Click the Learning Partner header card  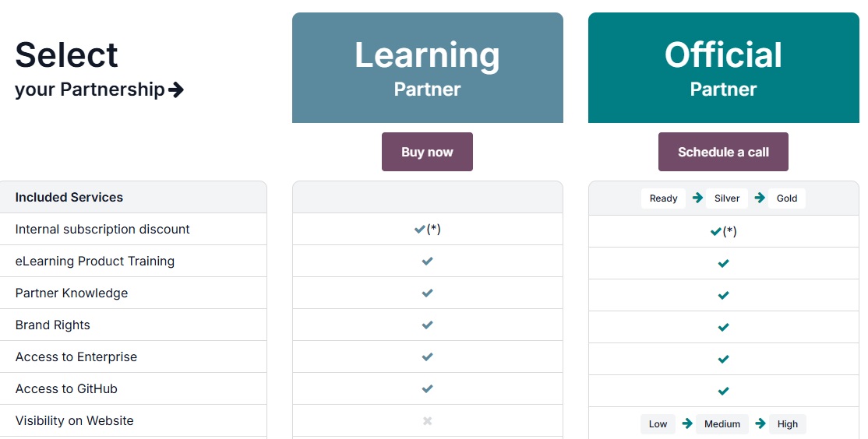(427, 68)
